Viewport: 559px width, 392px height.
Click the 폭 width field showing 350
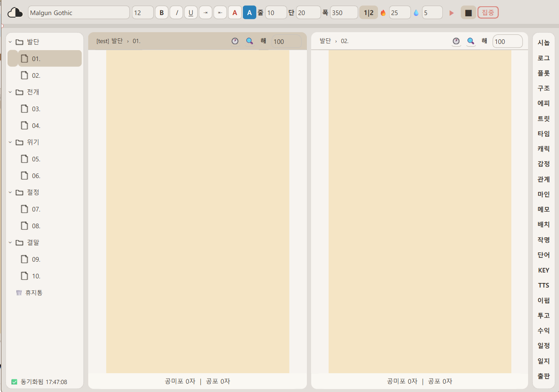click(x=344, y=13)
